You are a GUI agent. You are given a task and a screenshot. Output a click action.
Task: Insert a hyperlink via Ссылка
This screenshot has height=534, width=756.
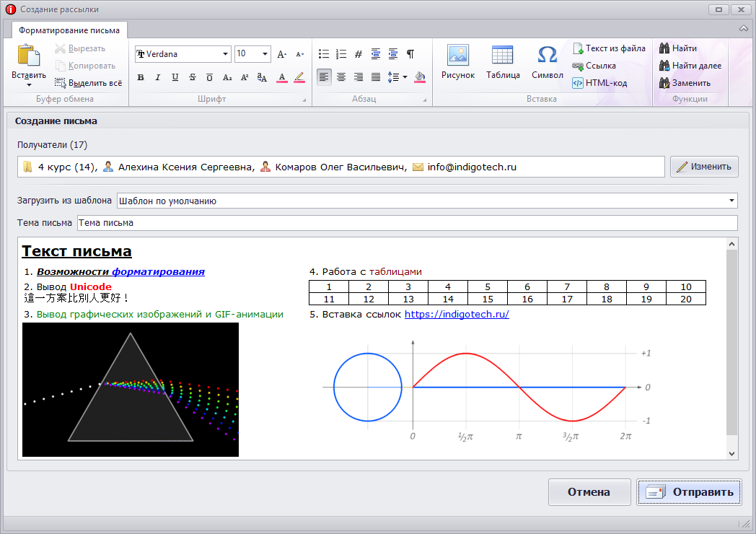tap(594, 66)
